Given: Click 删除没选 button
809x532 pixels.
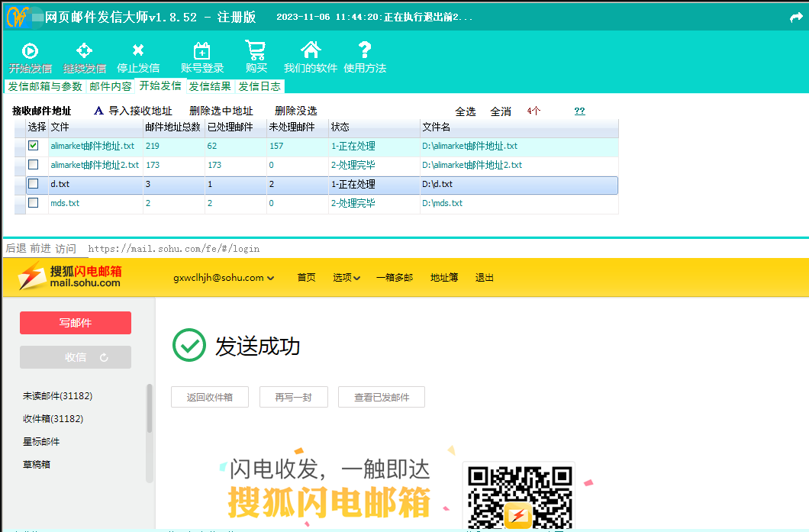Looking at the screenshot, I should [x=295, y=111].
